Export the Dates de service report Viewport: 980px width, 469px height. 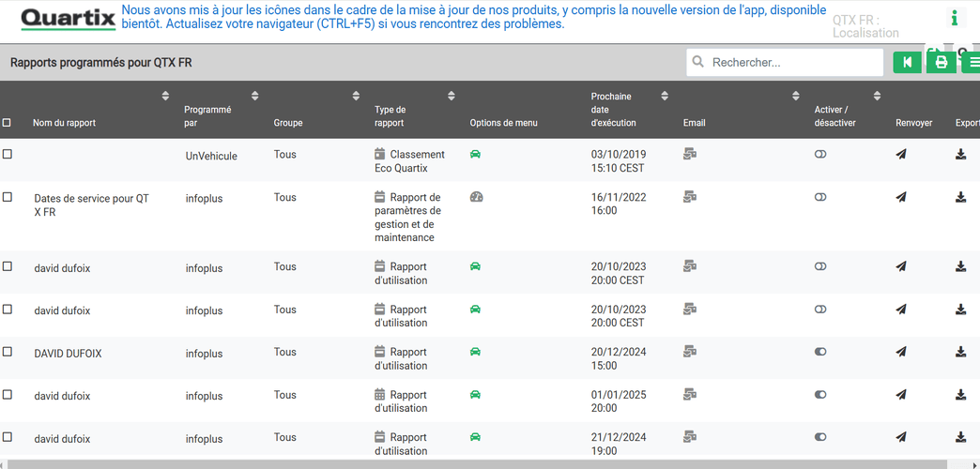tap(961, 197)
